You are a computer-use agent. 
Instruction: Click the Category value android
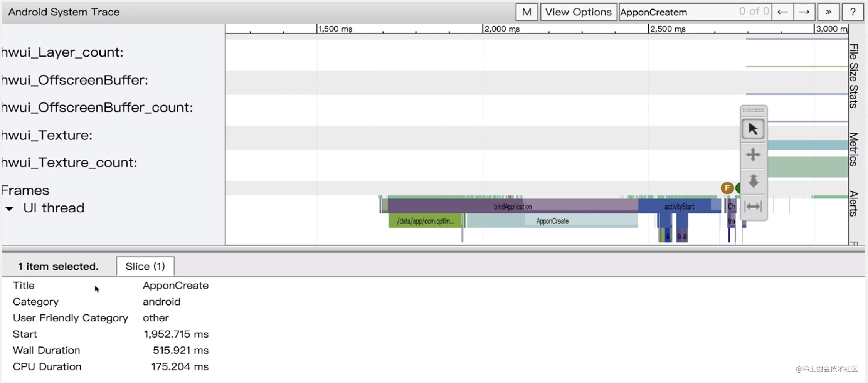coord(161,302)
